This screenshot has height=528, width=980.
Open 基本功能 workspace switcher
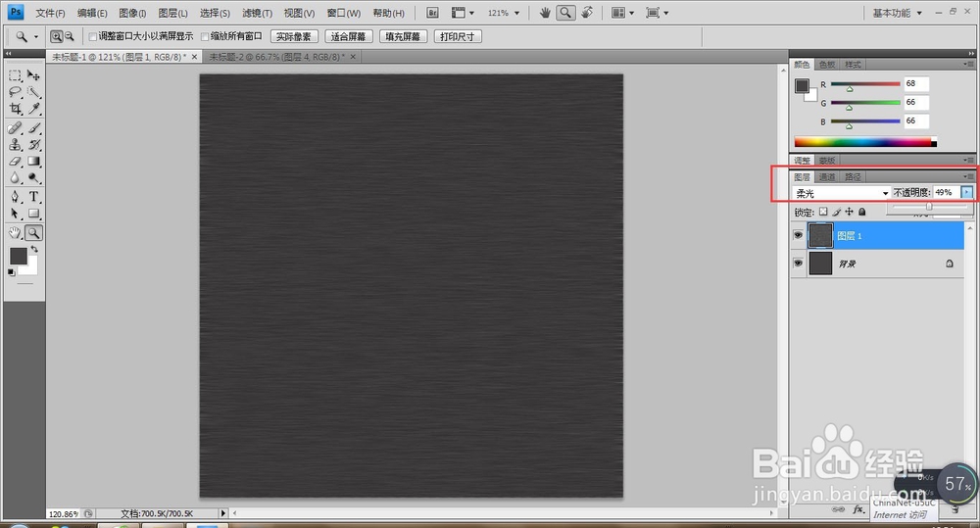(897, 13)
